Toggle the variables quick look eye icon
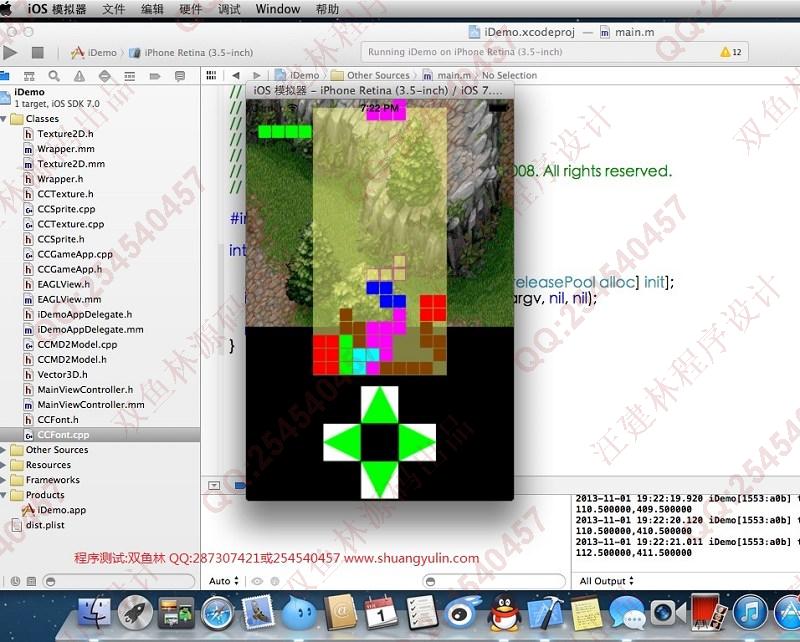Viewport: 800px width, 642px height. (x=257, y=581)
